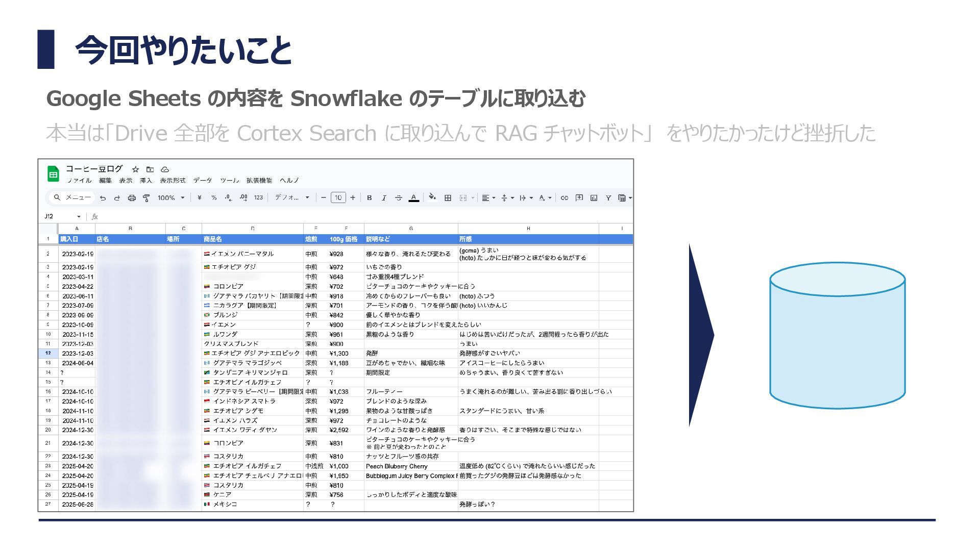Open the font family dropdown

[292, 198]
